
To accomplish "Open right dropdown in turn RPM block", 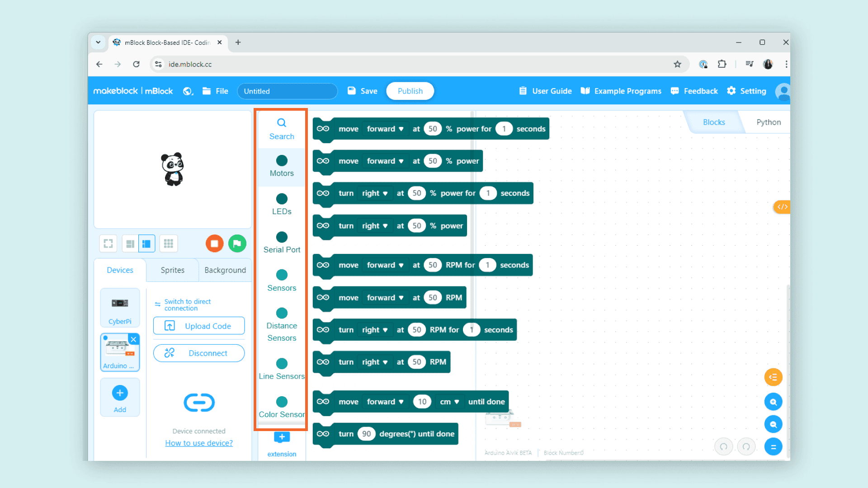I will (375, 362).
